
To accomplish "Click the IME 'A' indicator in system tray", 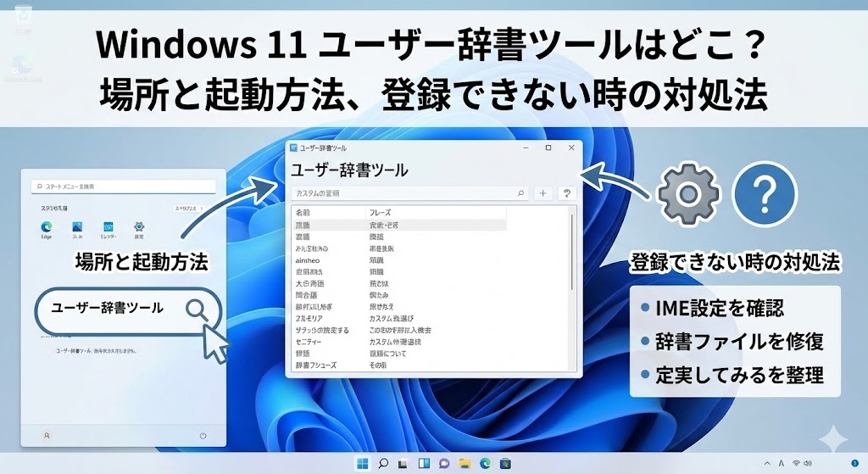I will coord(781,464).
